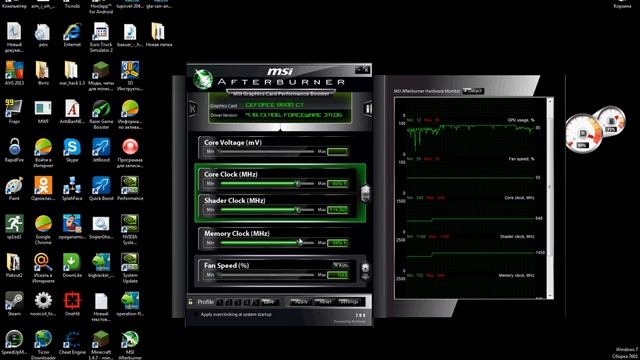Click the Kombustor 'K' button in Afterburner
Screen dimensions: 640x360
tap(193, 109)
